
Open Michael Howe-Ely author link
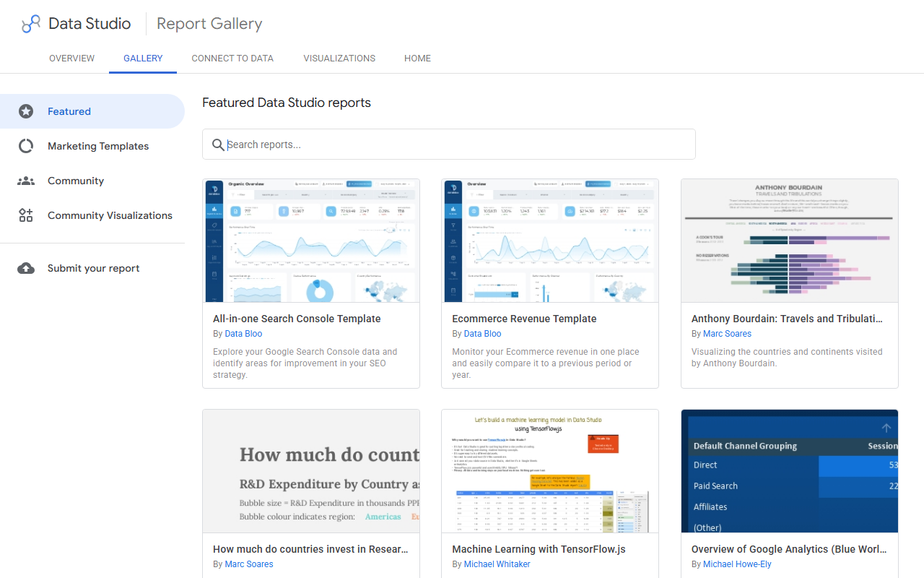[737, 564]
